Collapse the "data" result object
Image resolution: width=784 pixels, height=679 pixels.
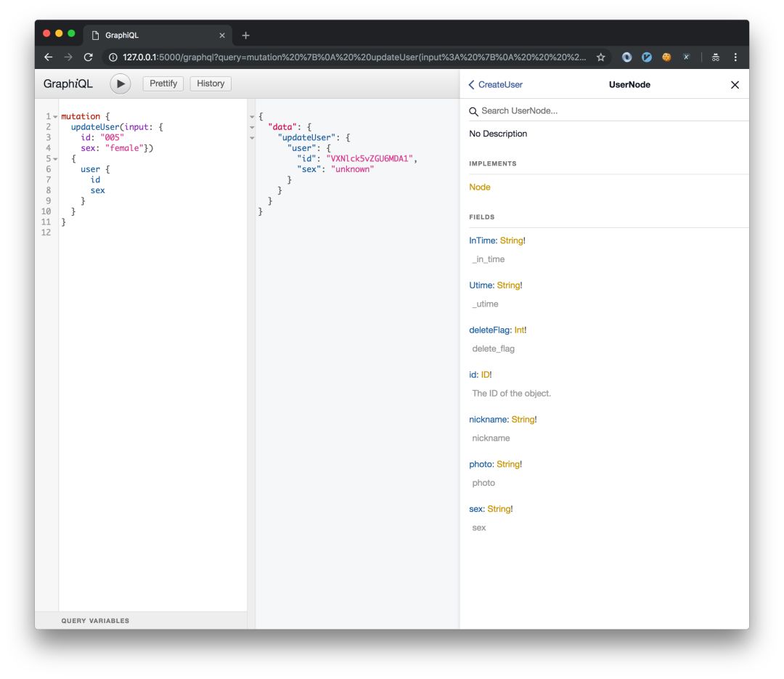(x=252, y=127)
